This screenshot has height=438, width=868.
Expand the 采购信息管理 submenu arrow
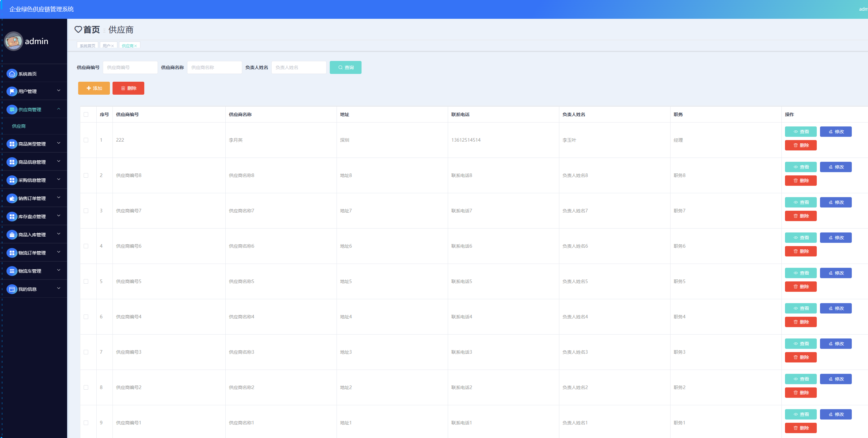pyautogui.click(x=59, y=180)
